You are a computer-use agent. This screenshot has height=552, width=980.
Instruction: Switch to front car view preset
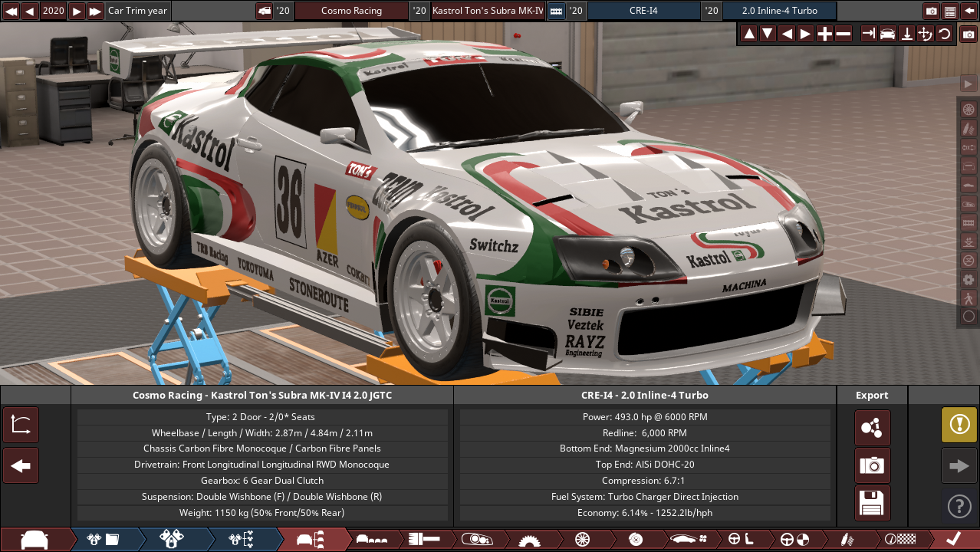888,34
